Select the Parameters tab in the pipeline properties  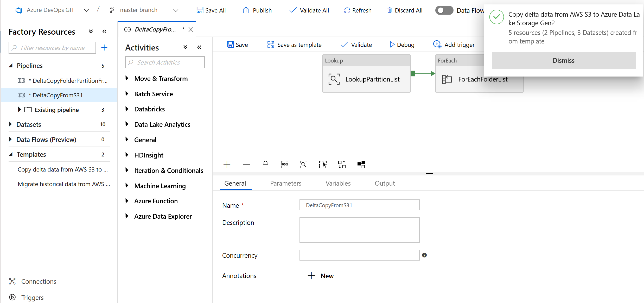[285, 183]
